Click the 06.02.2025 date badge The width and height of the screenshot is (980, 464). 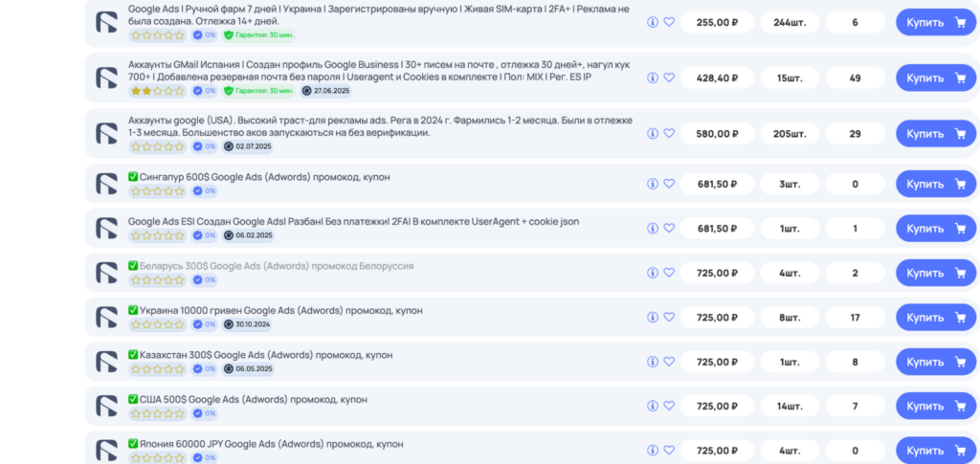pos(248,235)
